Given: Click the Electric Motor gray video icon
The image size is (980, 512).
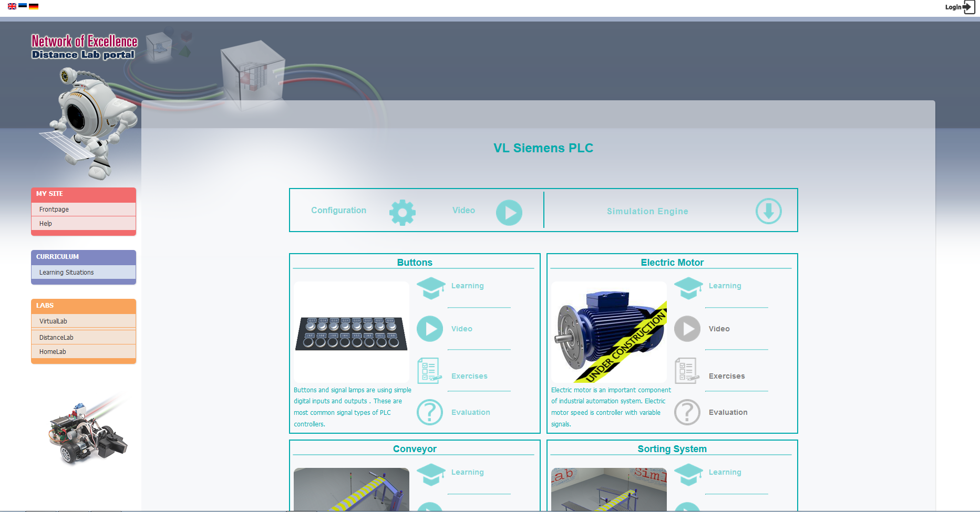Looking at the screenshot, I should tap(687, 329).
